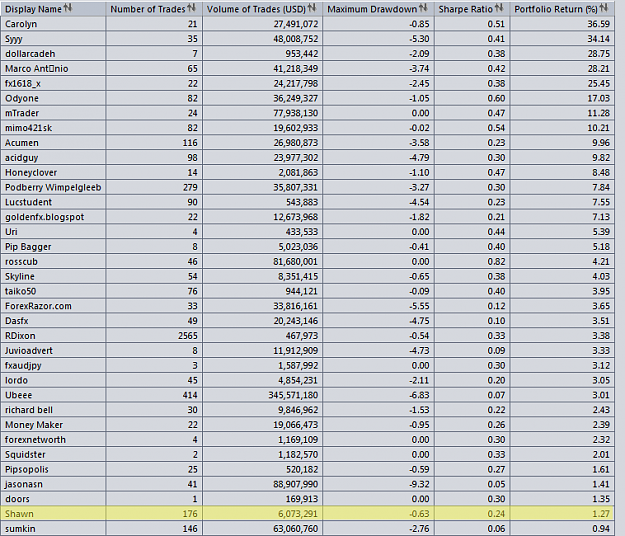Click the Dasfx name cell
This screenshot has width=625, height=536.
pyautogui.click(x=54, y=321)
